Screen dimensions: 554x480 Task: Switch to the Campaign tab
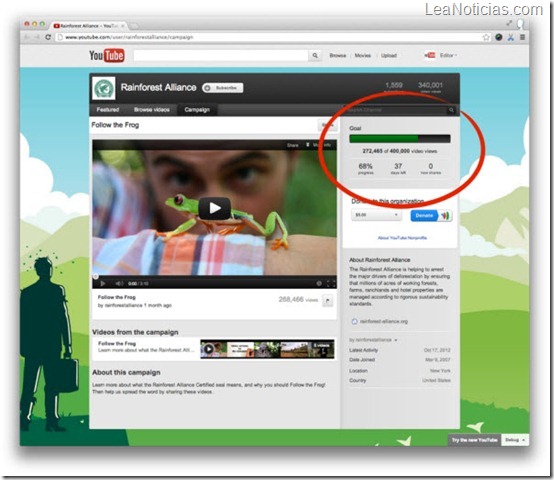click(197, 109)
